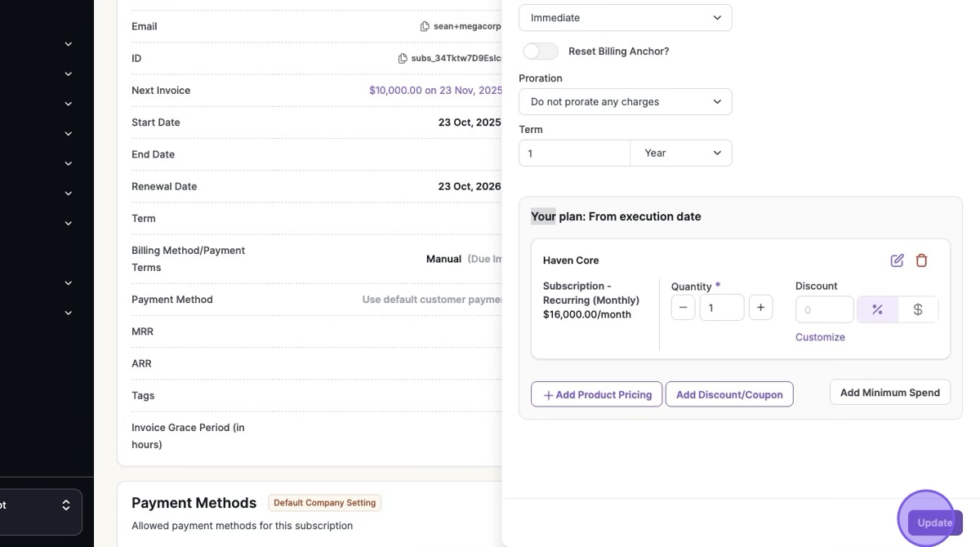Select dollar amount discount type
The image size is (980, 547).
click(x=918, y=309)
